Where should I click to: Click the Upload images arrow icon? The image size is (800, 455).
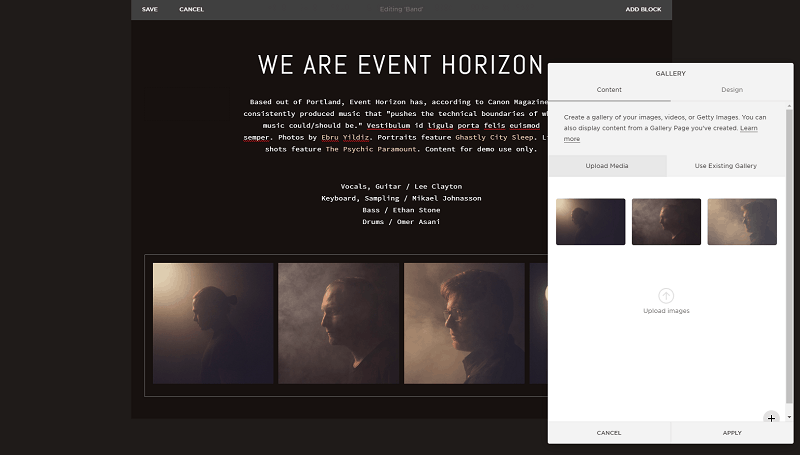click(666, 296)
